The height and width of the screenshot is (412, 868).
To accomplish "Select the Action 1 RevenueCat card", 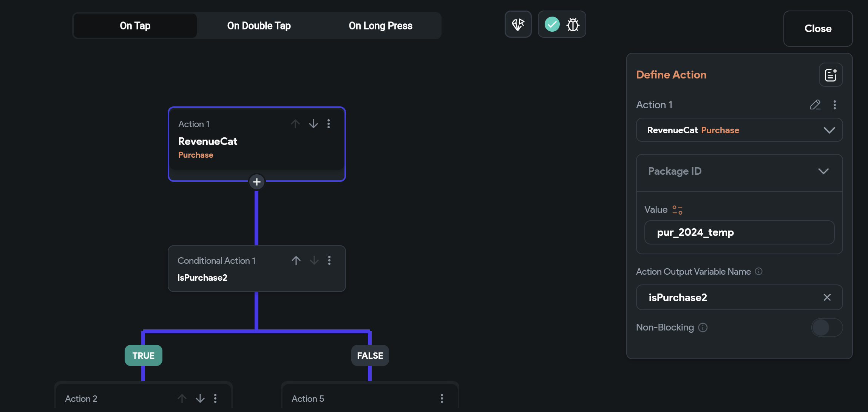I will pyautogui.click(x=256, y=144).
